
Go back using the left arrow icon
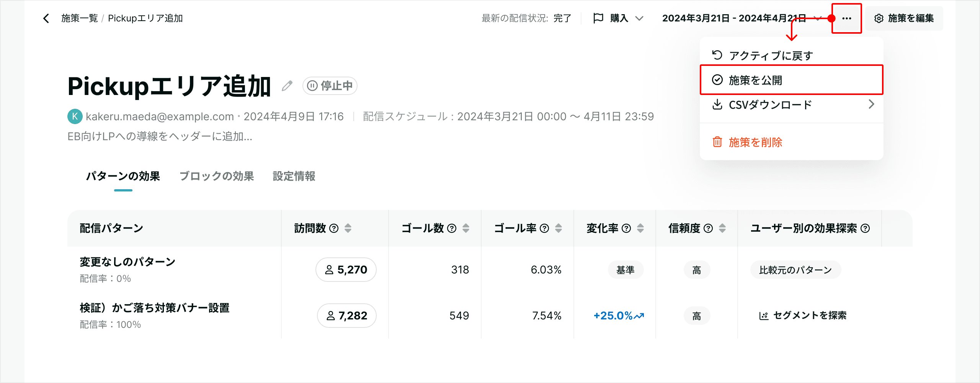tap(46, 18)
